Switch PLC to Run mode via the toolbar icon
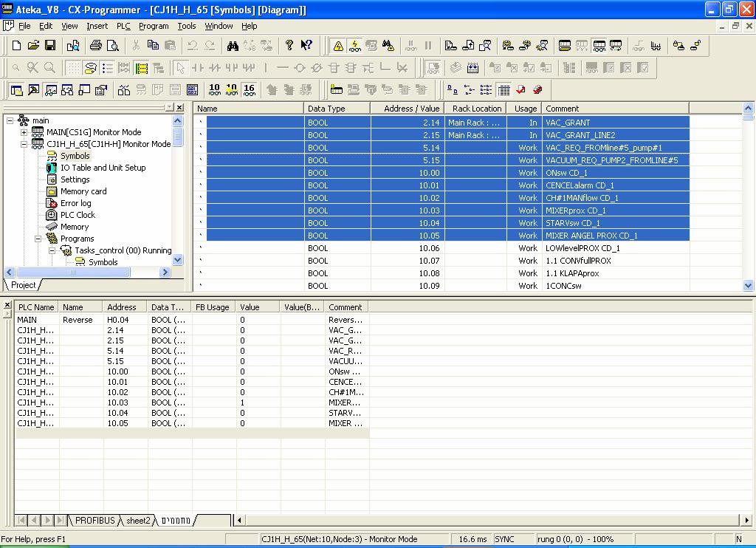Viewport: 756px width, 548px height. tap(616, 46)
